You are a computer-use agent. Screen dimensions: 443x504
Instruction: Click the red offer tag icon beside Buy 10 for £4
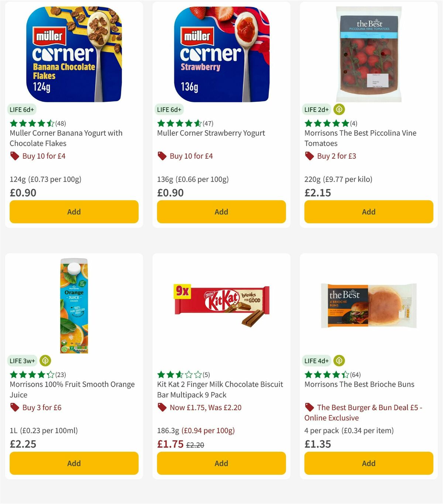(x=15, y=156)
